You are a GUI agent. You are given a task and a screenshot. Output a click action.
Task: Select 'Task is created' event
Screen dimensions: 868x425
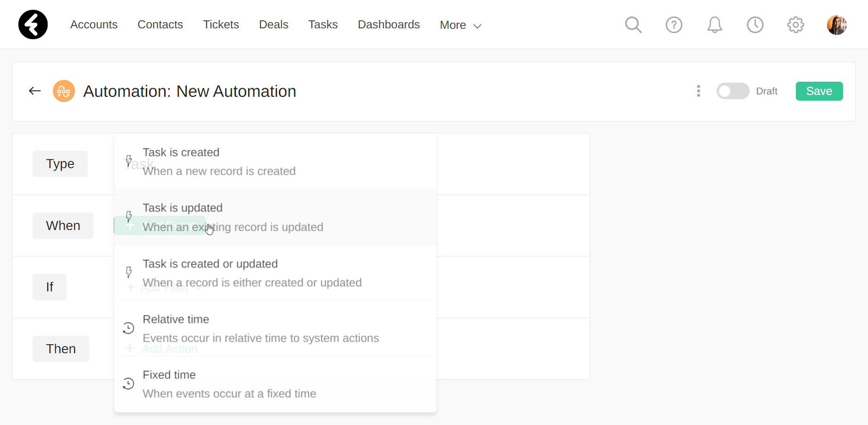tap(275, 161)
